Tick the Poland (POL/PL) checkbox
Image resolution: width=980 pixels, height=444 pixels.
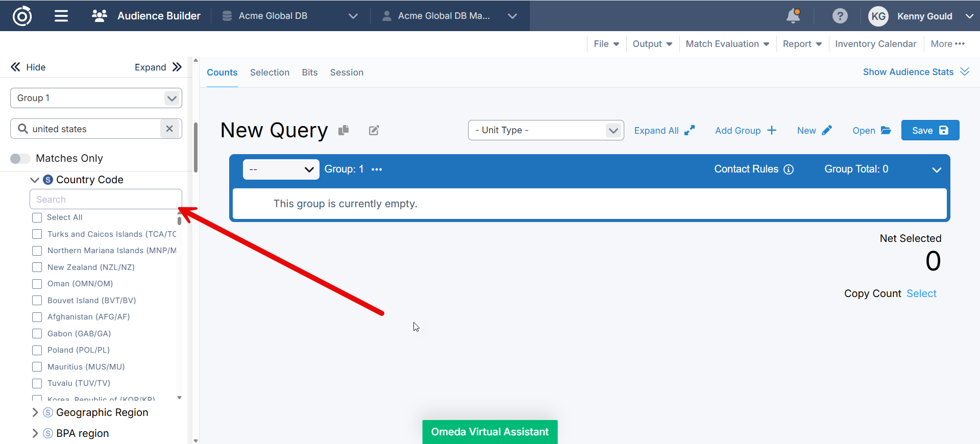(x=37, y=350)
